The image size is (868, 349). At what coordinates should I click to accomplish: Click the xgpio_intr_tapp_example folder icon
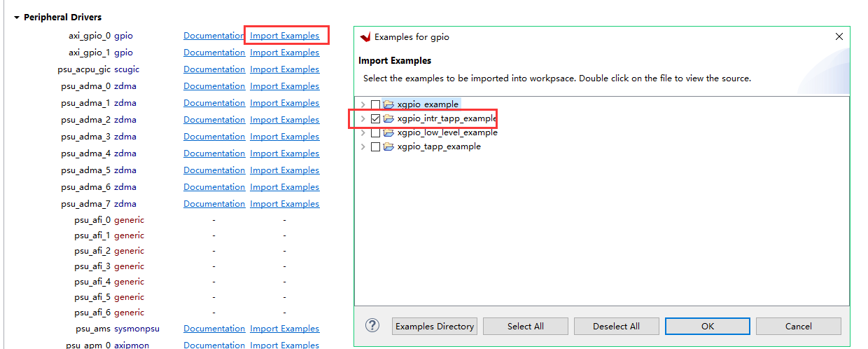click(x=388, y=118)
